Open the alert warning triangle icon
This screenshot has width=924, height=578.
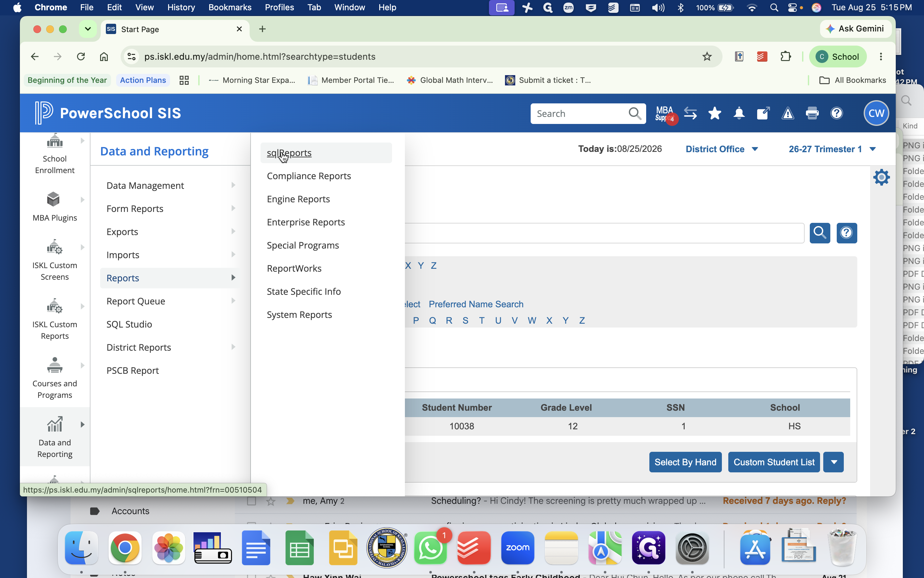point(787,114)
